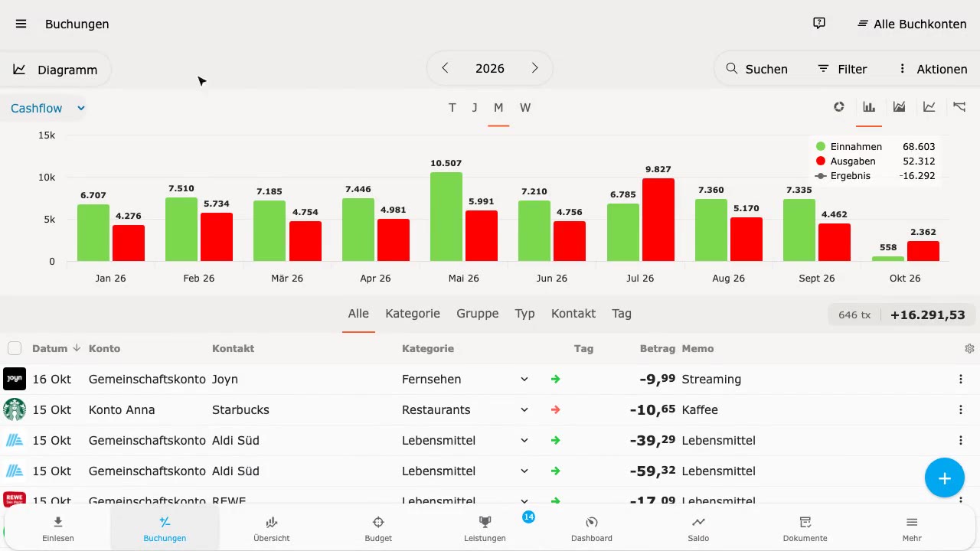980x551 pixels.
Task: Select the bar chart view
Action: point(869,107)
